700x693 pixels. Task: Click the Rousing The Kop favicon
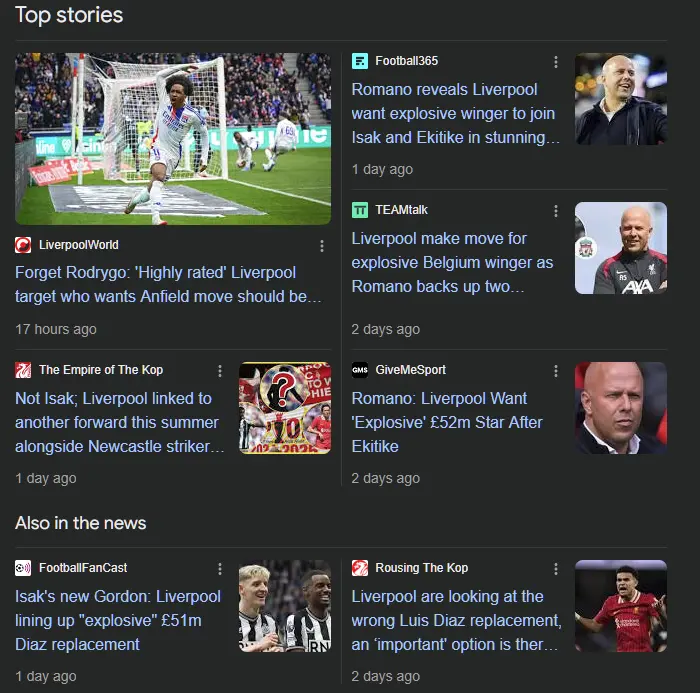[360, 568]
